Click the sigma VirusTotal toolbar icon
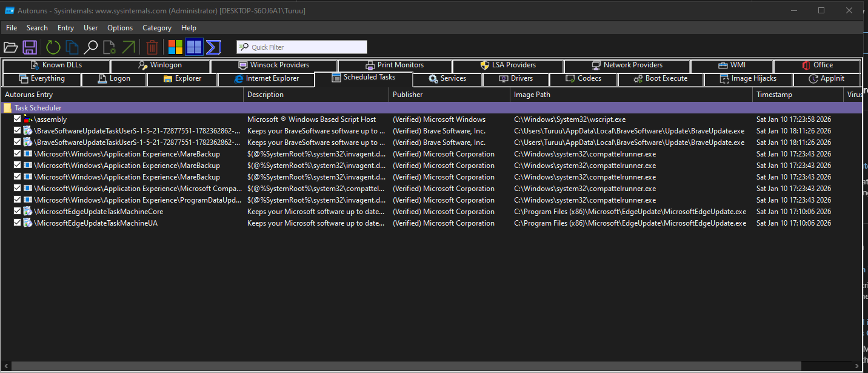 click(x=213, y=47)
